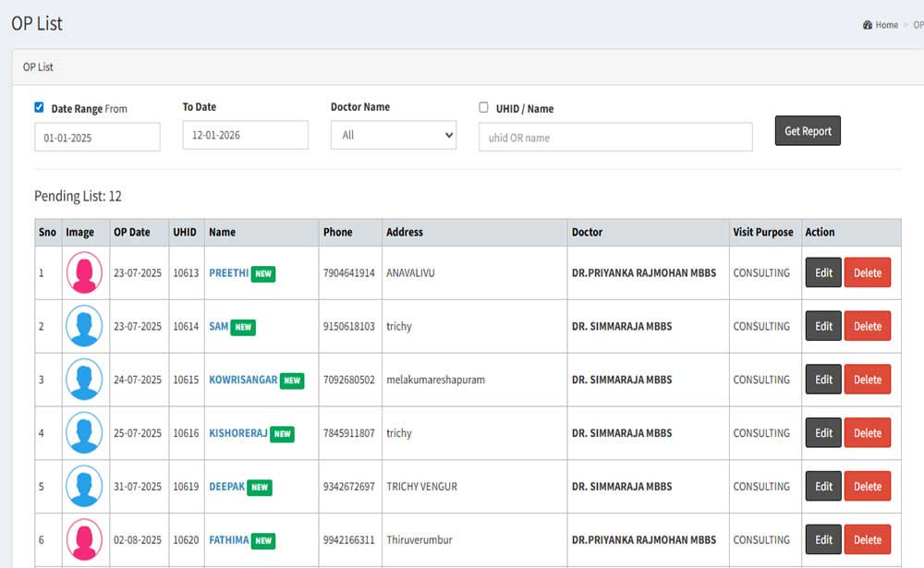Screen dimensions: 924x568
Task: Click Sam's blue male avatar icon
Action: click(84, 327)
